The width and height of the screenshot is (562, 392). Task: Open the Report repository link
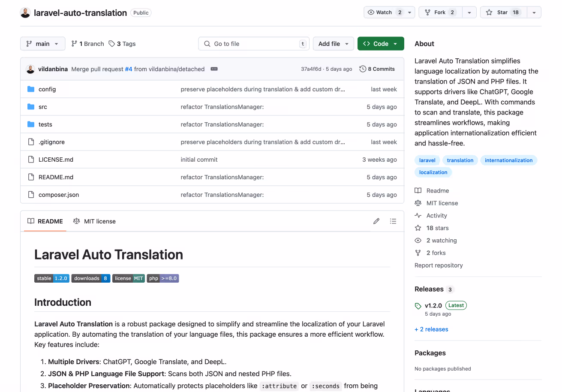pyautogui.click(x=439, y=265)
